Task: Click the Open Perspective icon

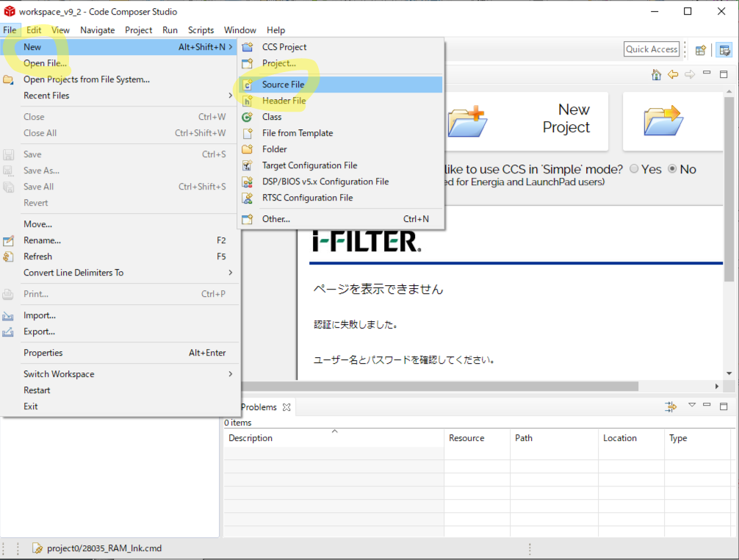Action: pos(701,50)
